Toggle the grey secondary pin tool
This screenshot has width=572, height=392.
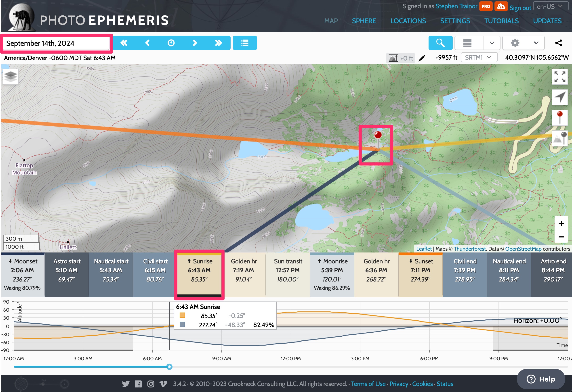559,138
